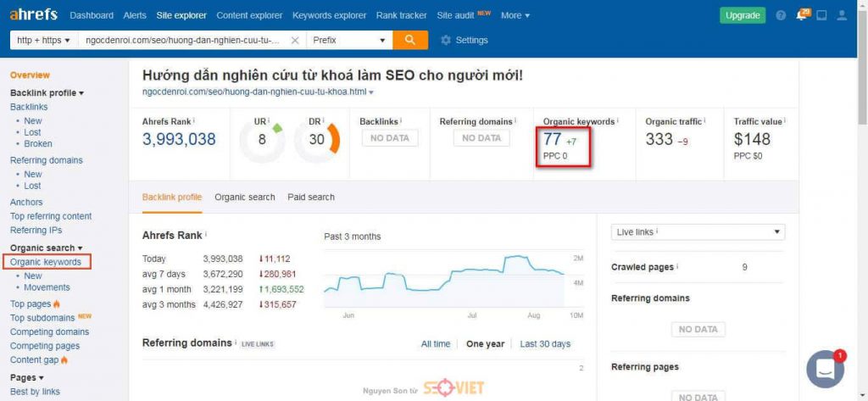Click the page vertical scrollbar
868x401 pixels.
coord(862,200)
